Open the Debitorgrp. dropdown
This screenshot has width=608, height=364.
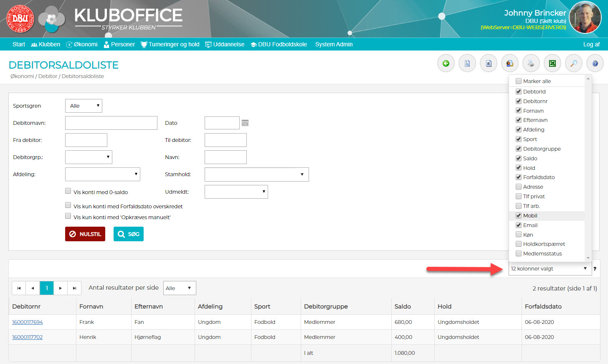89,157
